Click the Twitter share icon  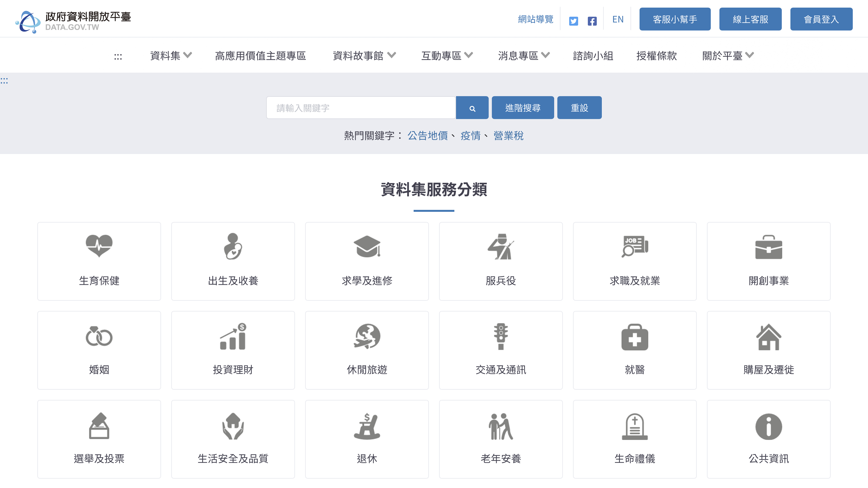[x=573, y=21]
